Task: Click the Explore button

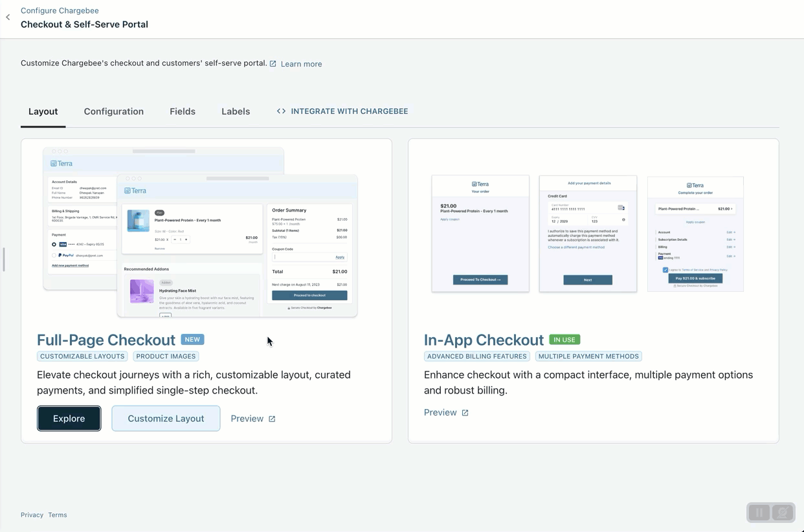Action: pos(69,419)
